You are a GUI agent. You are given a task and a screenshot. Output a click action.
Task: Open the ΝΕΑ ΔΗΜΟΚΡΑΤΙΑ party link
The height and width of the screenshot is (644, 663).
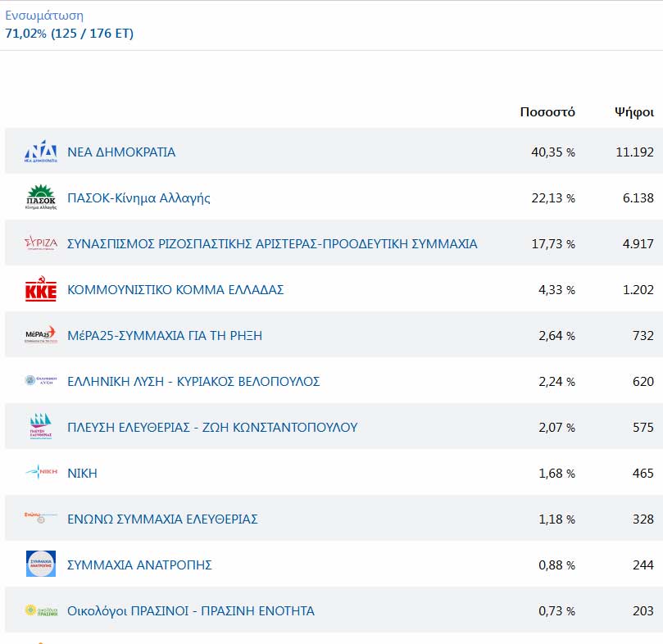pyautogui.click(x=121, y=152)
